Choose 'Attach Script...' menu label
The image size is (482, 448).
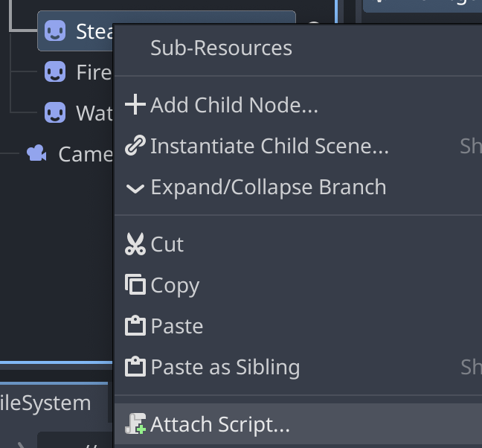click(x=220, y=425)
